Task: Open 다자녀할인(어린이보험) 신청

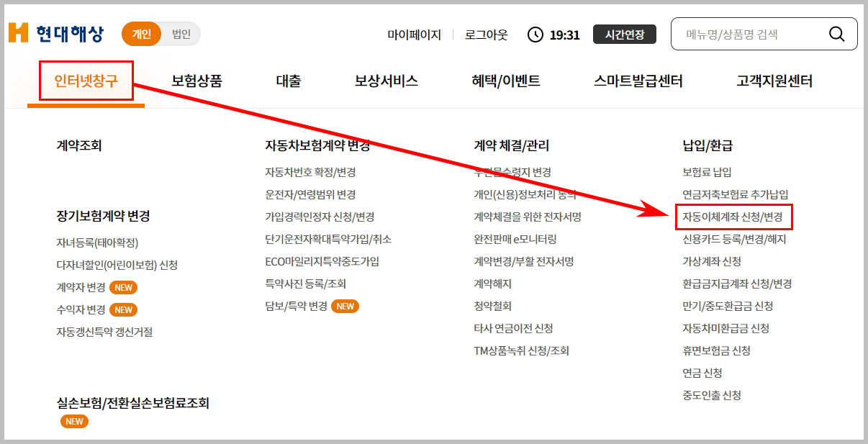Action: 117,265
